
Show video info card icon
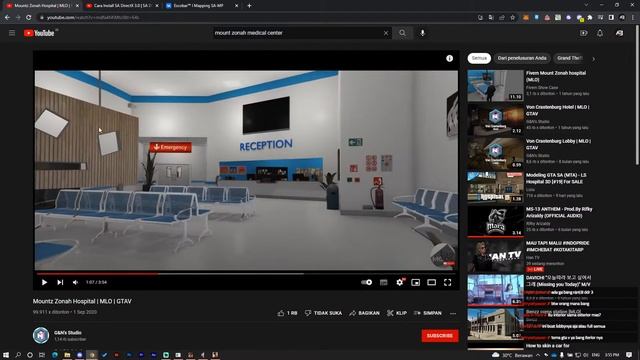tap(449, 58)
